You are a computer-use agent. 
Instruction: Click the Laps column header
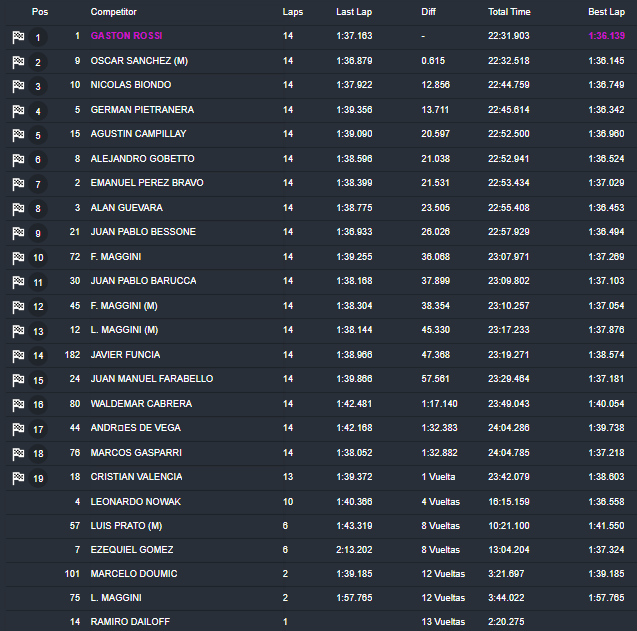[x=292, y=12]
